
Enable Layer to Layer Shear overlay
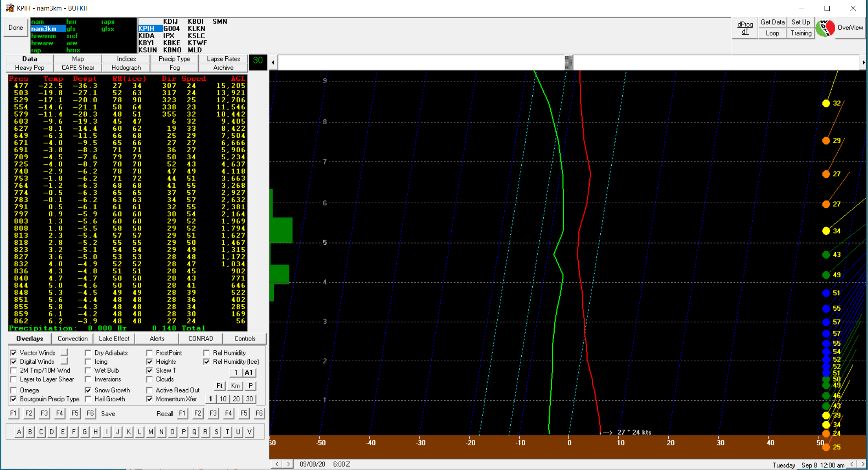click(14, 379)
